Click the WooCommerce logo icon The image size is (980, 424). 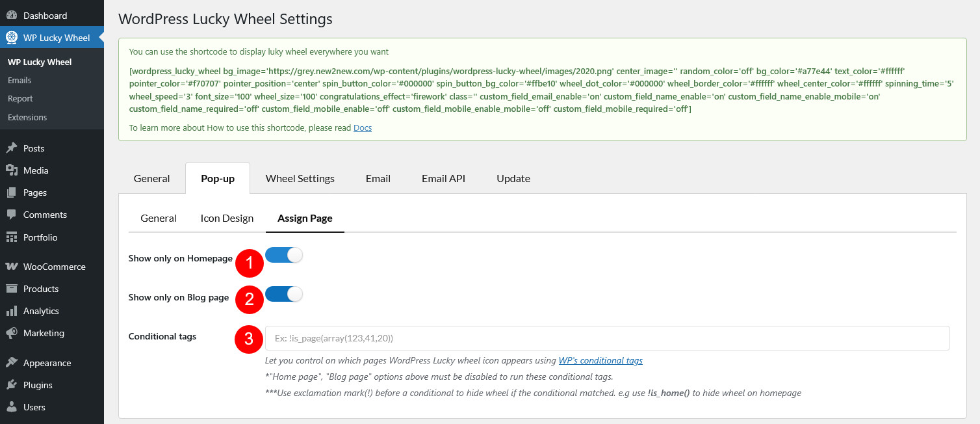click(12, 267)
